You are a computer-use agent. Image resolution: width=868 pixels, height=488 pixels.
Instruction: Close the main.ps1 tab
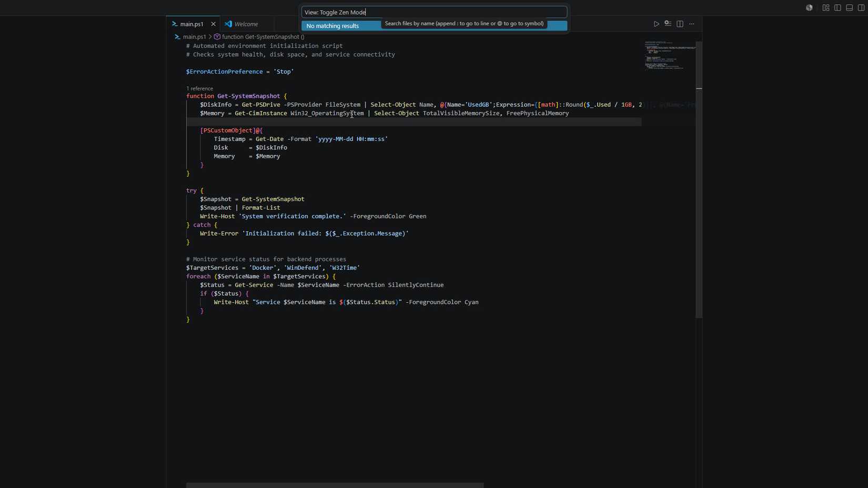tap(213, 24)
